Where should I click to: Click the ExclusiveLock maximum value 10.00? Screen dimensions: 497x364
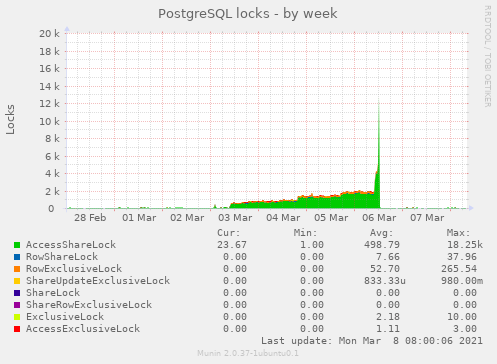462,317
